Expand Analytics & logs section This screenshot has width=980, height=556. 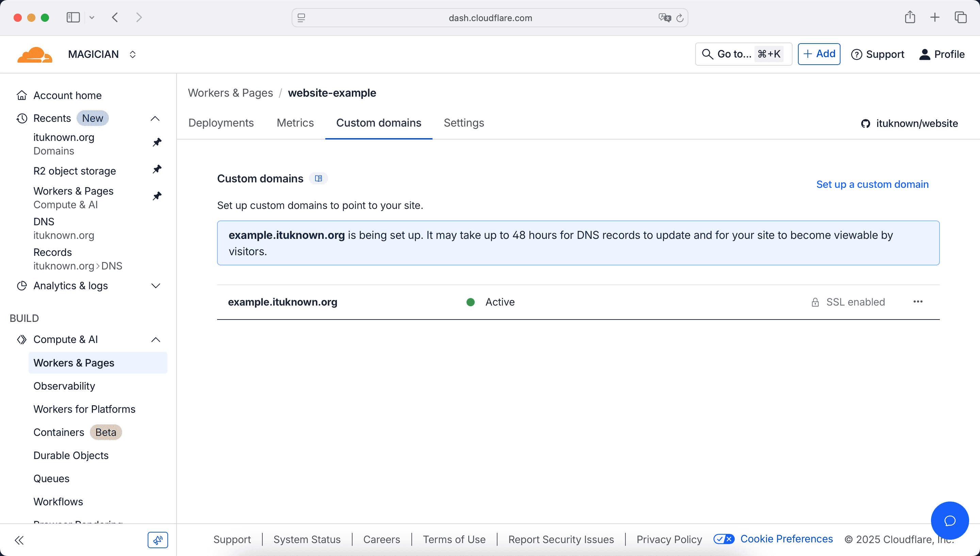[156, 286]
